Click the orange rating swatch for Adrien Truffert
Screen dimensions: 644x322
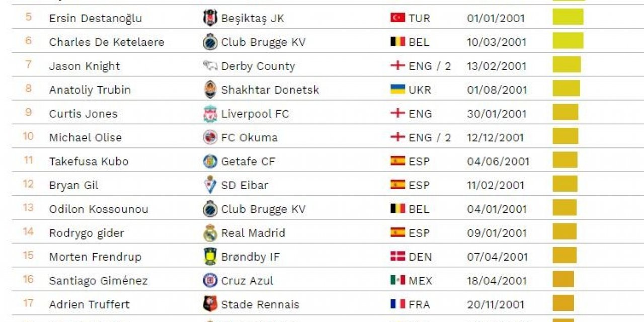[563, 303]
